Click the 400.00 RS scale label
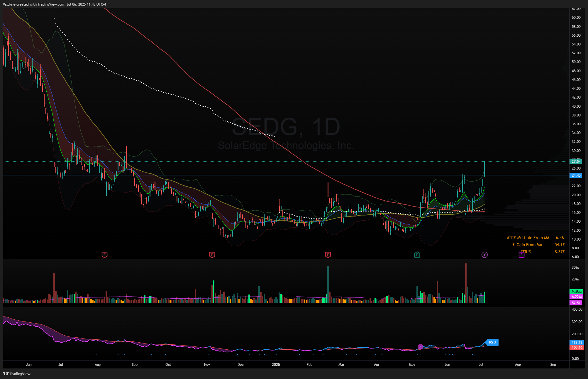588x379 pixels. coord(577,309)
